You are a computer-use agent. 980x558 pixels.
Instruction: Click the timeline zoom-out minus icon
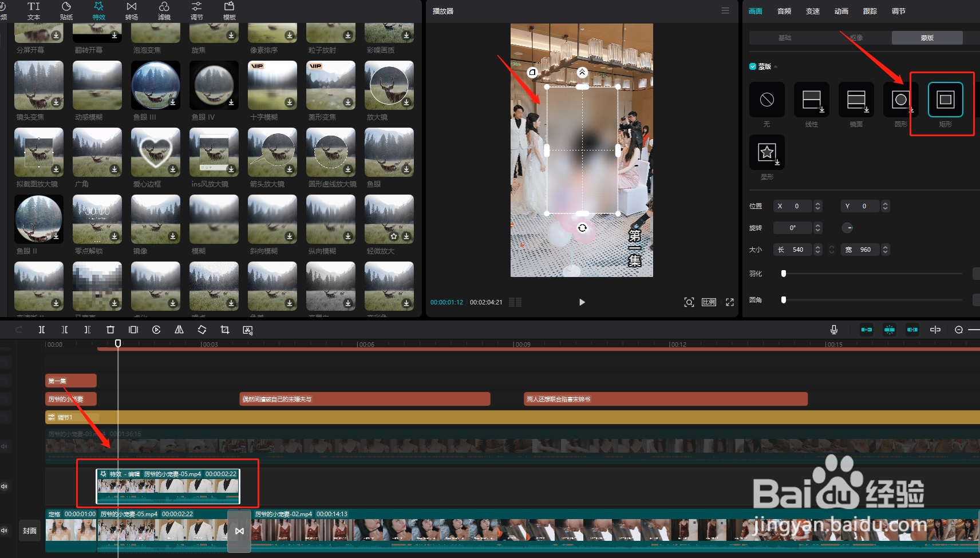click(959, 330)
